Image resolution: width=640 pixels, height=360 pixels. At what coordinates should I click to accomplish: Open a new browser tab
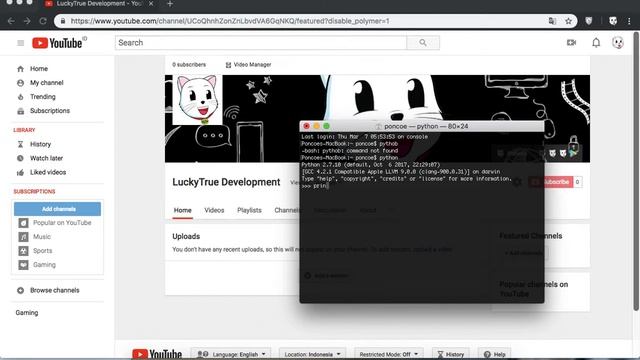[170, 4]
